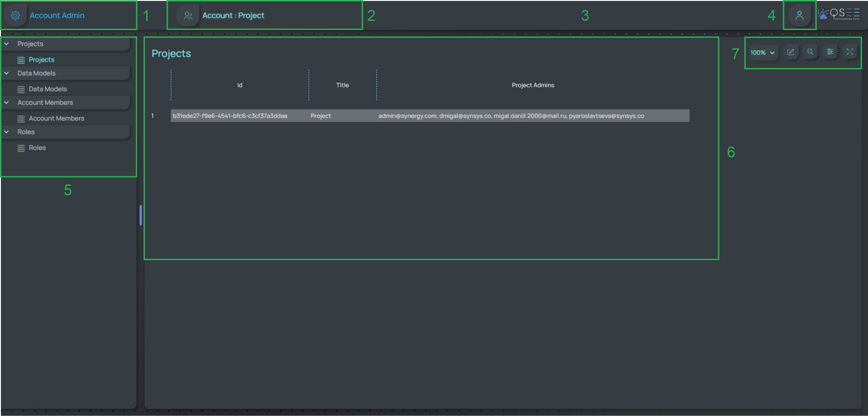This screenshot has width=868, height=416.
Task: Collapse the Roles group chevron
Action: tap(7, 132)
